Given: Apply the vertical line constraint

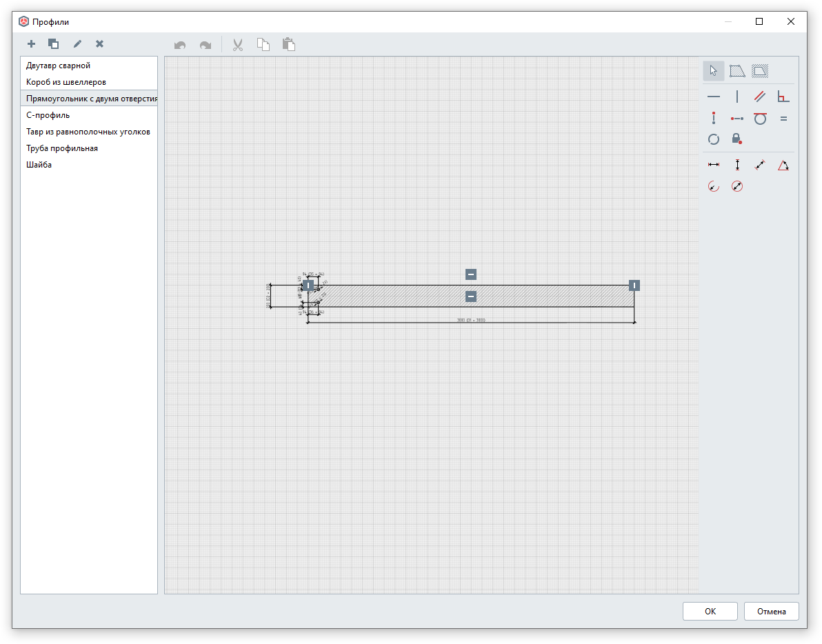Looking at the screenshot, I should click(x=737, y=97).
